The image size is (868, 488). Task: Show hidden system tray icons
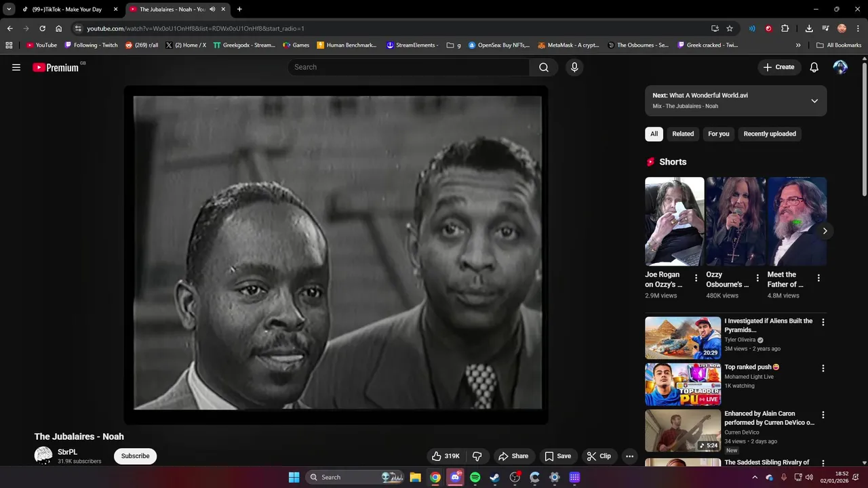click(x=755, y=477)
